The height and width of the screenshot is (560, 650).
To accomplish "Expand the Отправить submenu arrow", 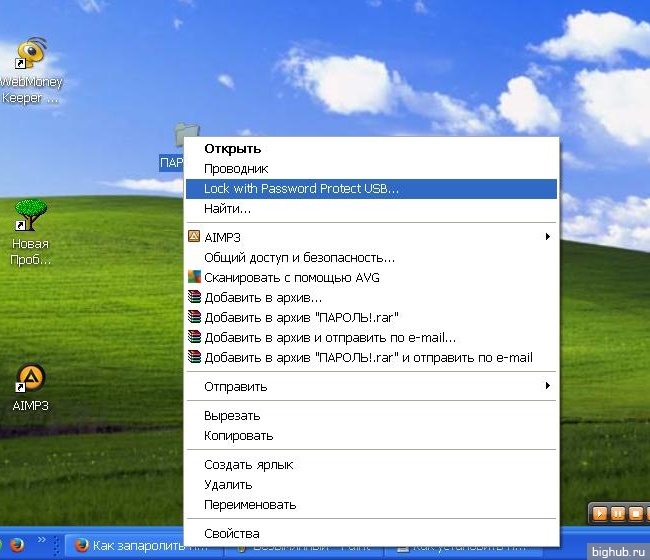I will [x=547, y=386].
